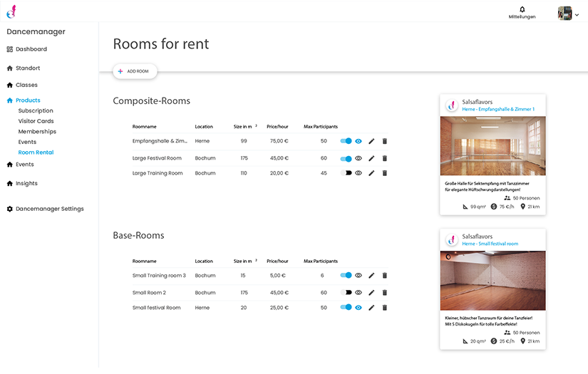Click Salsaflavors logo on Small festival card
The image size is (588, 374).
[x=452, y=240]
